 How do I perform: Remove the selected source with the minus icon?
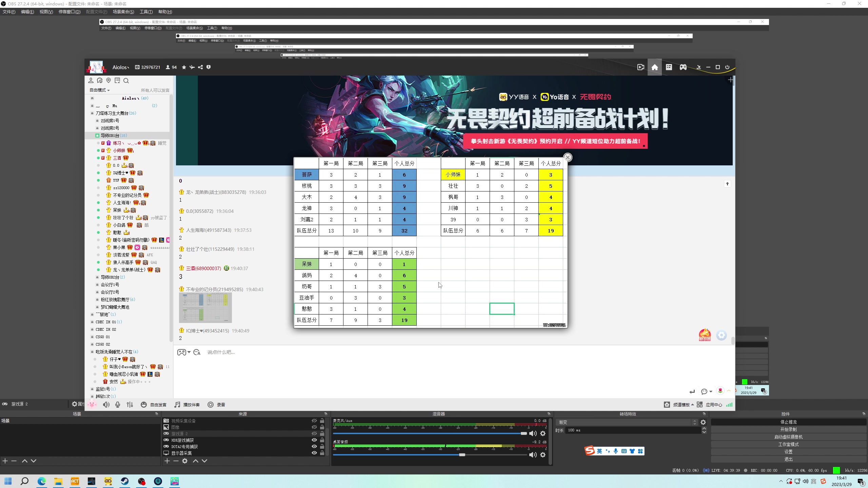(176, 461)
